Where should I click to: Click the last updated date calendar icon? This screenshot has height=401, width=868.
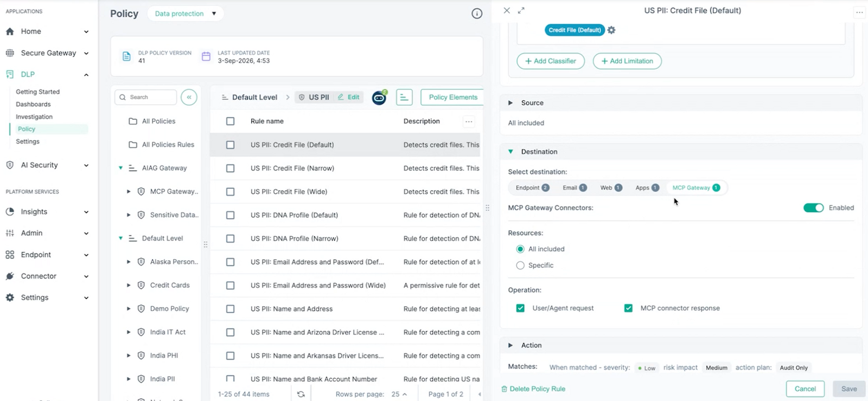click(206, 56)
